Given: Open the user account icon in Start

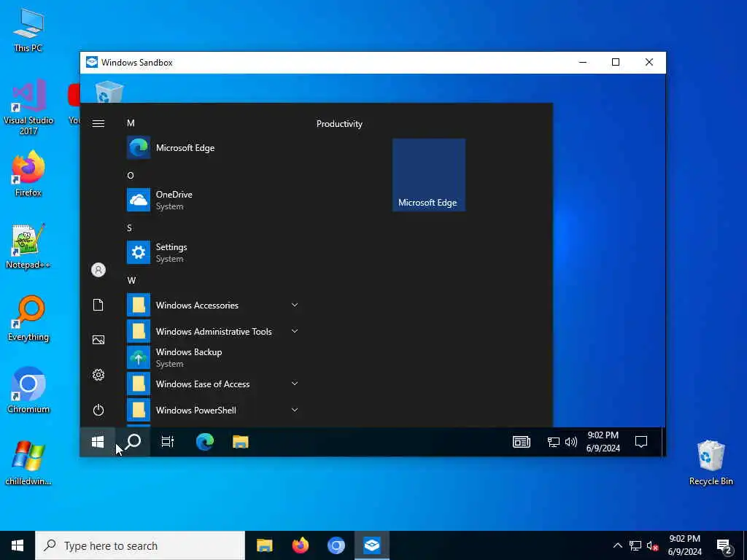Looking at the screenshot, I should point(98,270).
